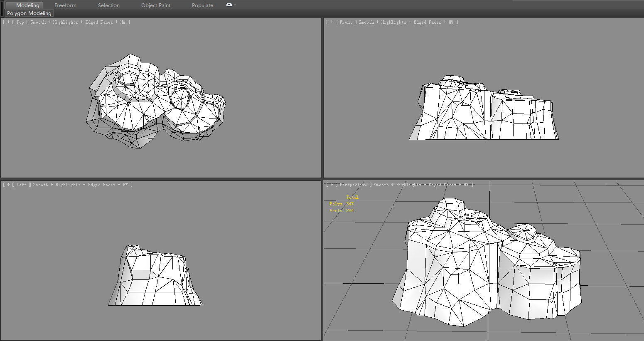Open the Front viewport view label menu

point(346,22)
